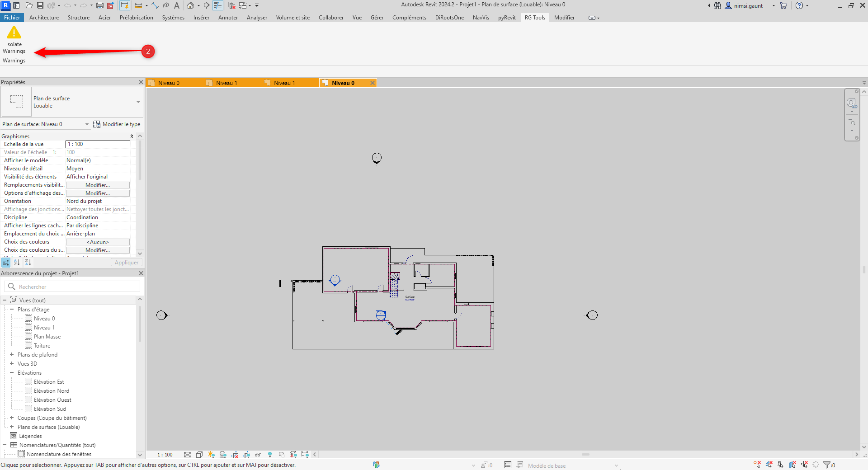Open a project with the Open icon
The image size is (868, 470).
pyautogui.click(x=29, y=5)
